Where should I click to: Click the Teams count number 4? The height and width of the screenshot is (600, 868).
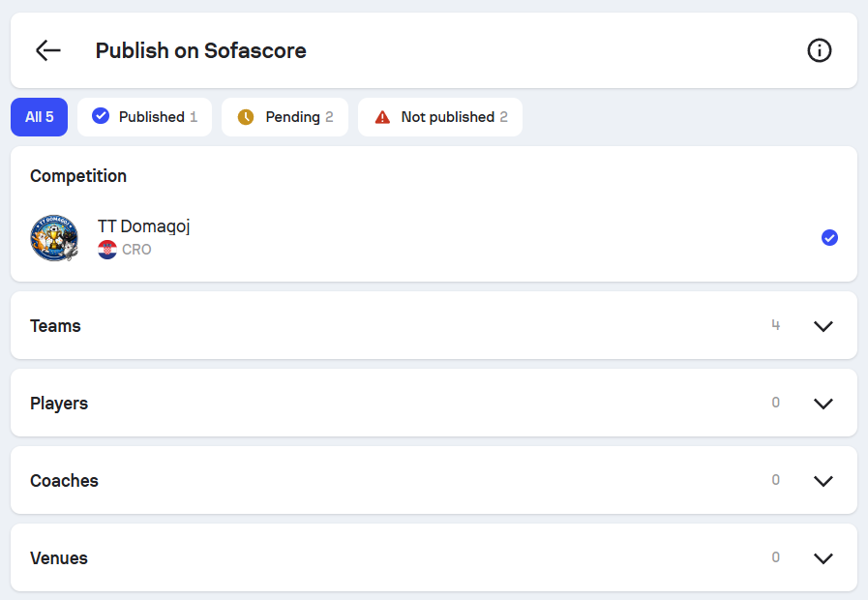[775, 325]
